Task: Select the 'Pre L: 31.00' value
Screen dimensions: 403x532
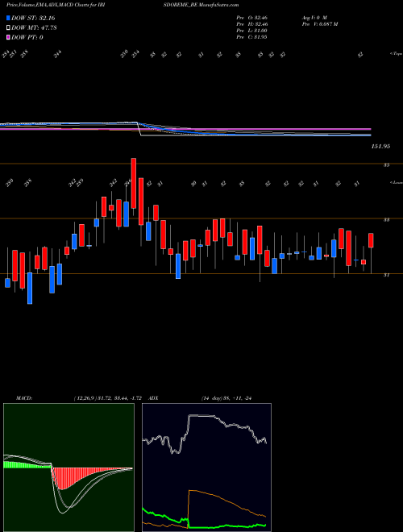Action: click(252, 31)
